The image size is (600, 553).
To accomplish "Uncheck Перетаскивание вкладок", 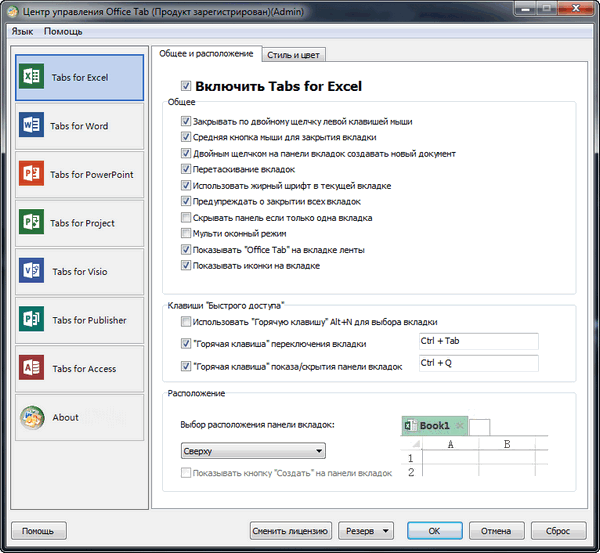I will tap(186, 169).
